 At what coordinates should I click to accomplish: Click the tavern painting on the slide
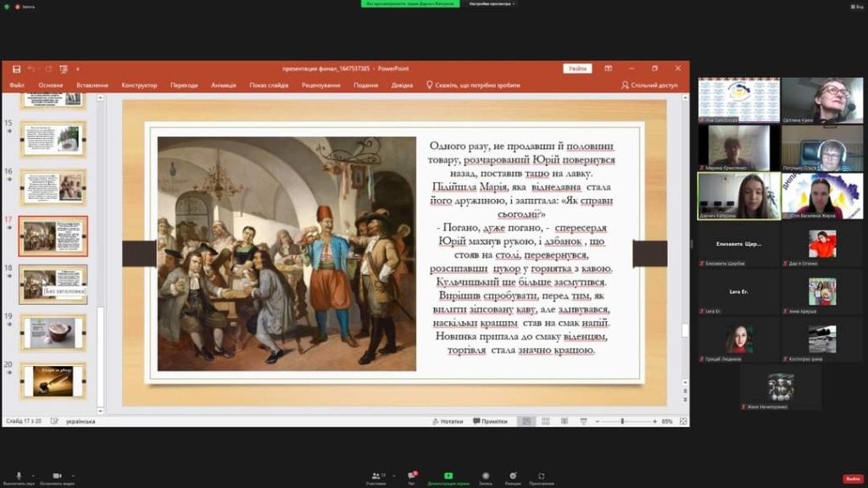[x=287, y=254]
